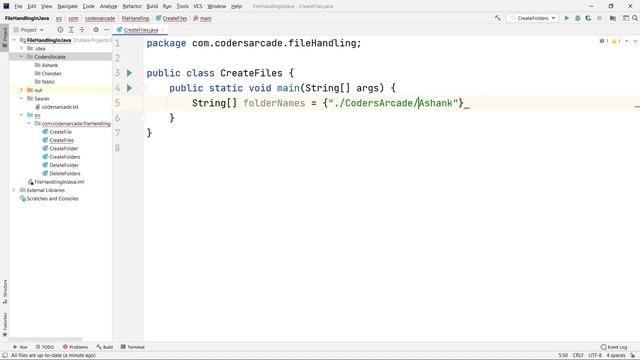
Task: Expand External Libraries node
Action: 14,190
